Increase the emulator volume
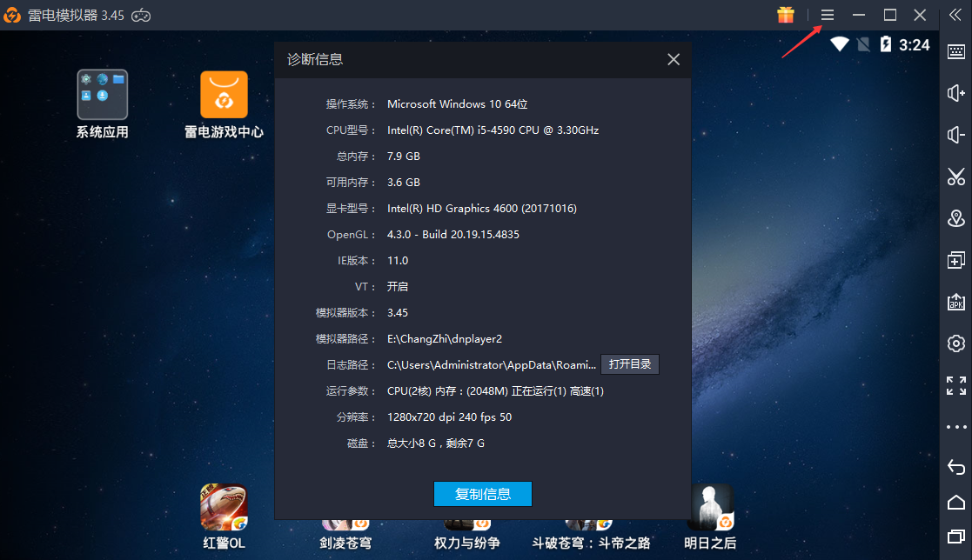Viewport: 972px width, 560px height. pos(955,93)
